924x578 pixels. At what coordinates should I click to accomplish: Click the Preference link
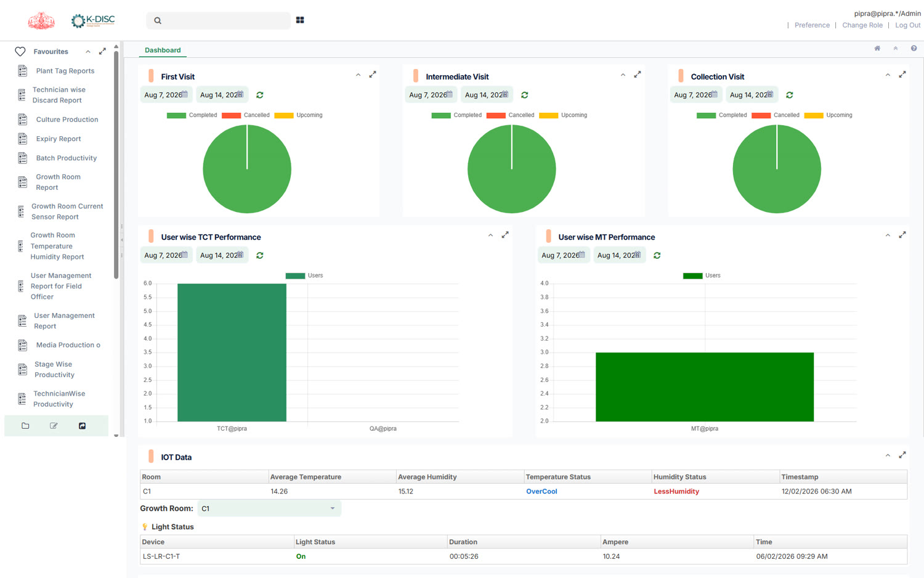[x=812, y=25]
